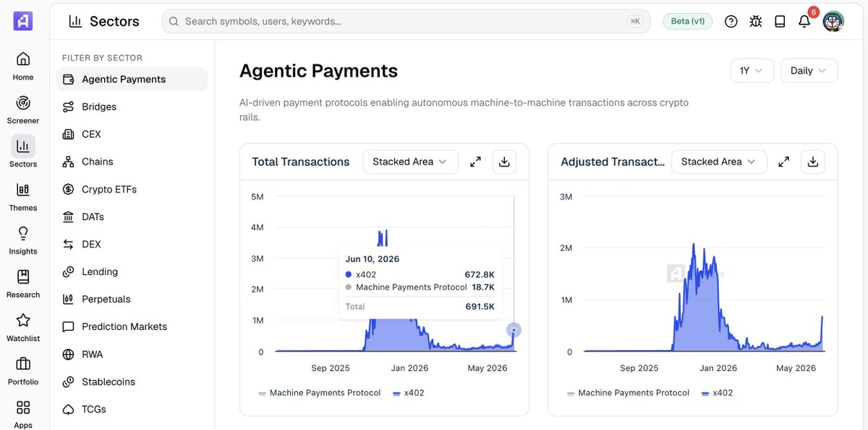Open the help question-mark icon
This screenshot has height=430, width=868.
[731, 21]
